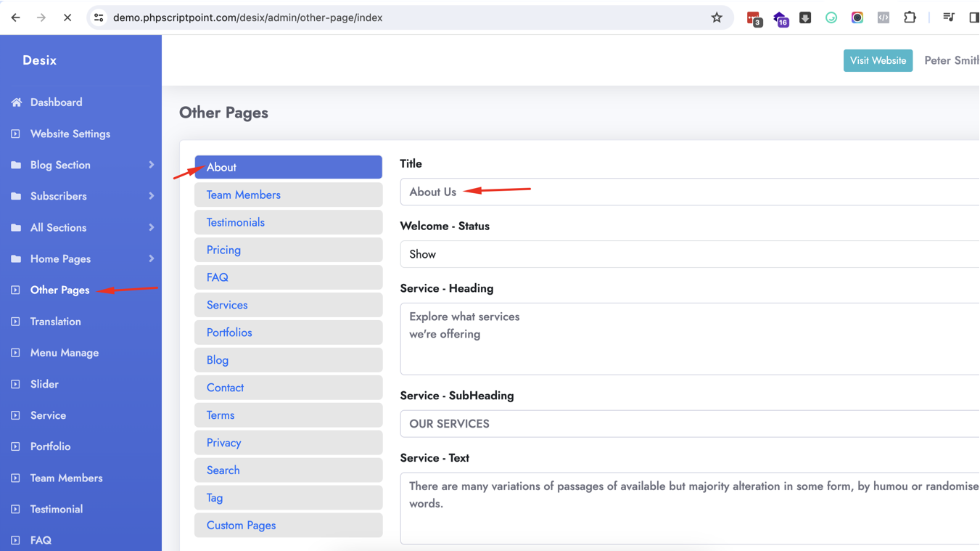The image size is (980, 551).
Task: Switch to the Team Members tab
Action: point(288,195)
